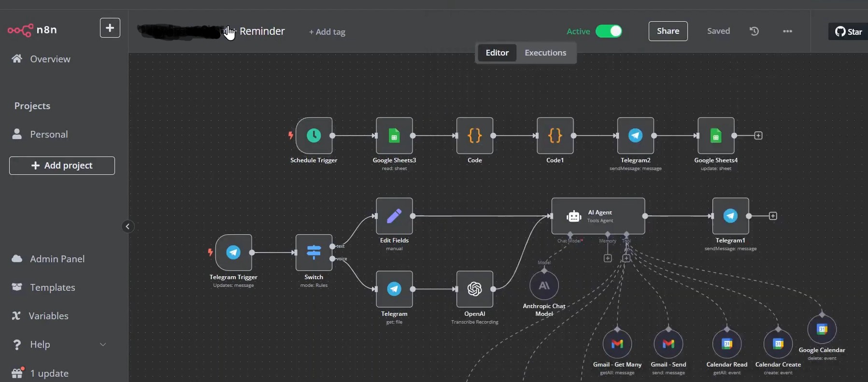Image resolution: width=868 pixels, height=382 pixels.
Task: Click Add tag next to workflow name
Action: (327, 32)
